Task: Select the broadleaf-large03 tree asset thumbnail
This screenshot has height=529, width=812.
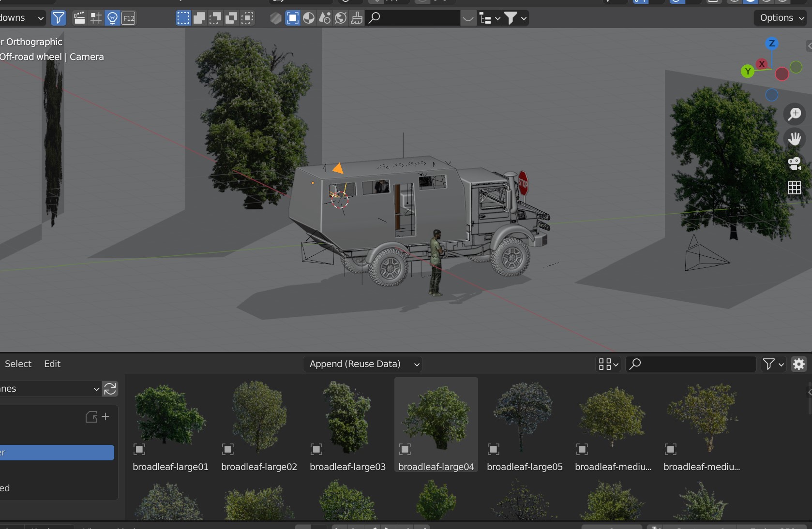Action: coord(347,418)
